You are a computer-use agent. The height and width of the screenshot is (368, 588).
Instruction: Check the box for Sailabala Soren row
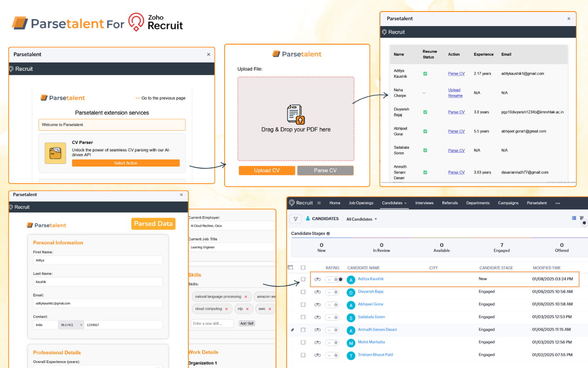pyautogui.click(x=303, y=317)
